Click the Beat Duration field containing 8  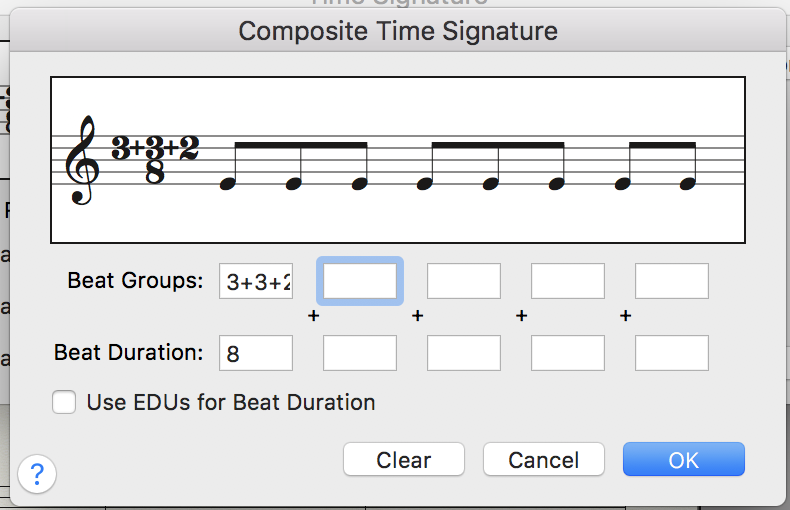(256, 353)
